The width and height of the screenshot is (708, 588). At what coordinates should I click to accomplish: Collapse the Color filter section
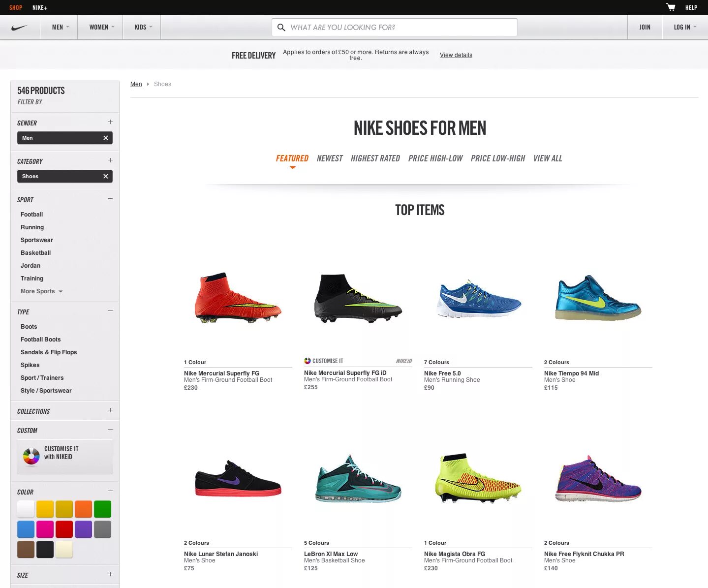[110, 491]
